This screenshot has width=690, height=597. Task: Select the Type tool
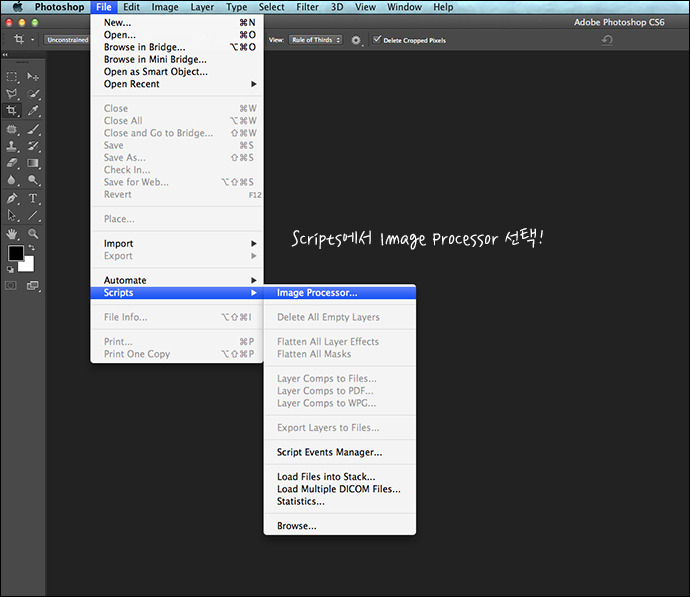[x=33, y=198]
